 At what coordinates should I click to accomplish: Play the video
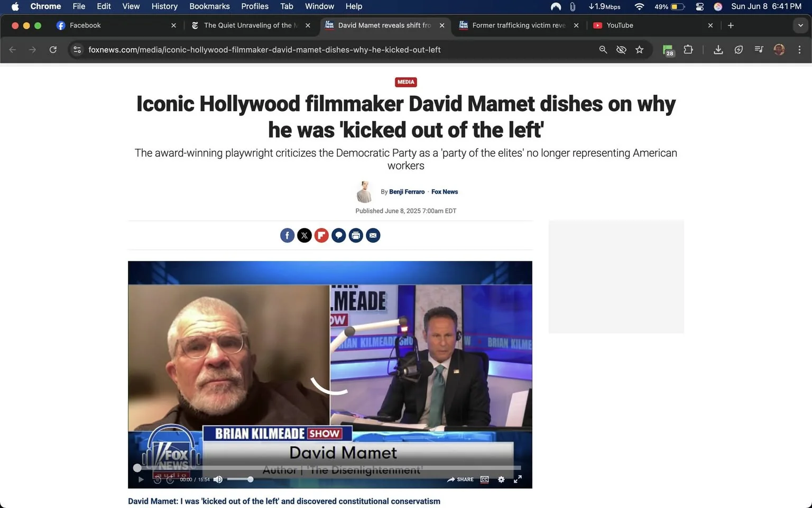pyautogui.click(x=141, y=479)
